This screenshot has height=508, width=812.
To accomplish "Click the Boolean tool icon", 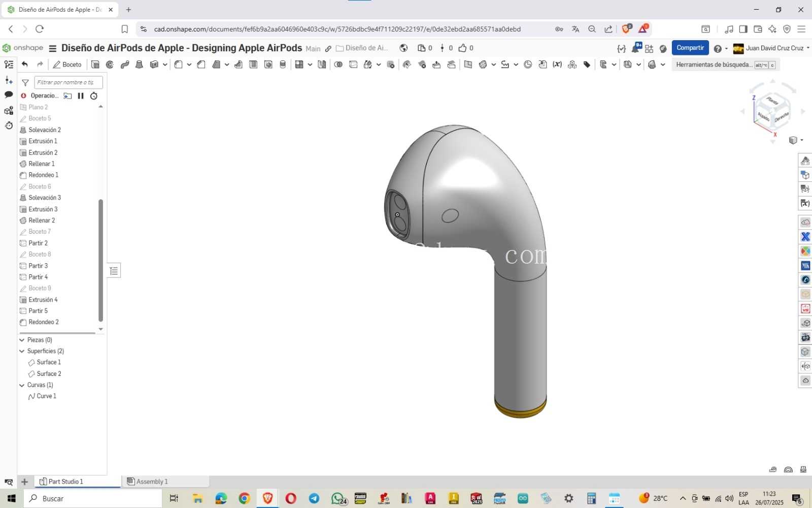I will (339, 65).
